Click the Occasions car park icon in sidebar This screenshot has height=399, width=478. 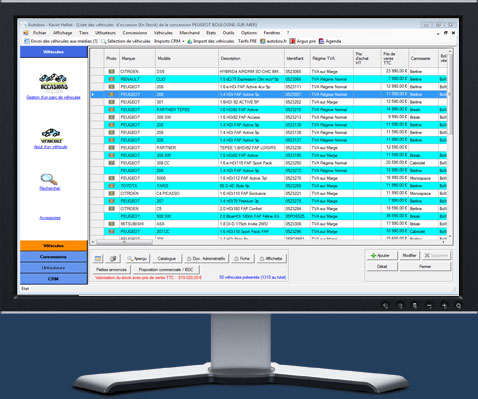click(54, 82)
